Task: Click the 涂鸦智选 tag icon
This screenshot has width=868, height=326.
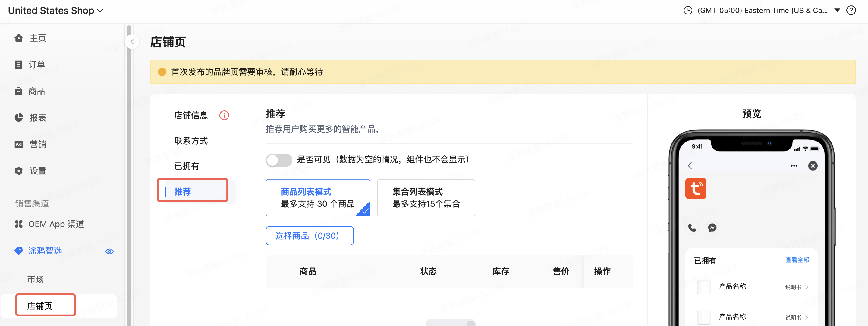Action: tap(19, 251)
